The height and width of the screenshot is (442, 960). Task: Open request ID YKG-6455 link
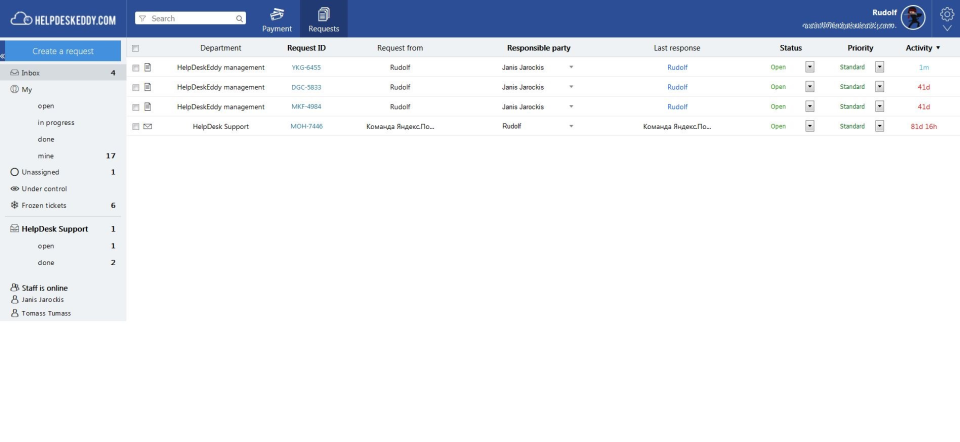[306, 67]
